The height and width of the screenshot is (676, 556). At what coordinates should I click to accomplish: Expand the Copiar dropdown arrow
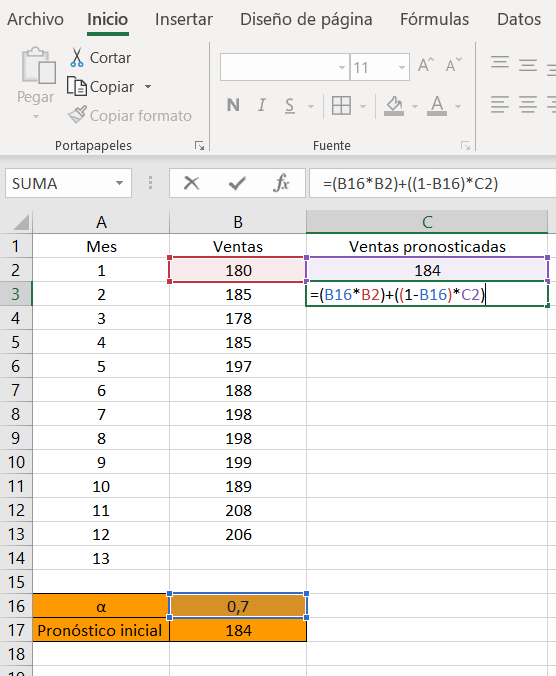pos(148,87)
